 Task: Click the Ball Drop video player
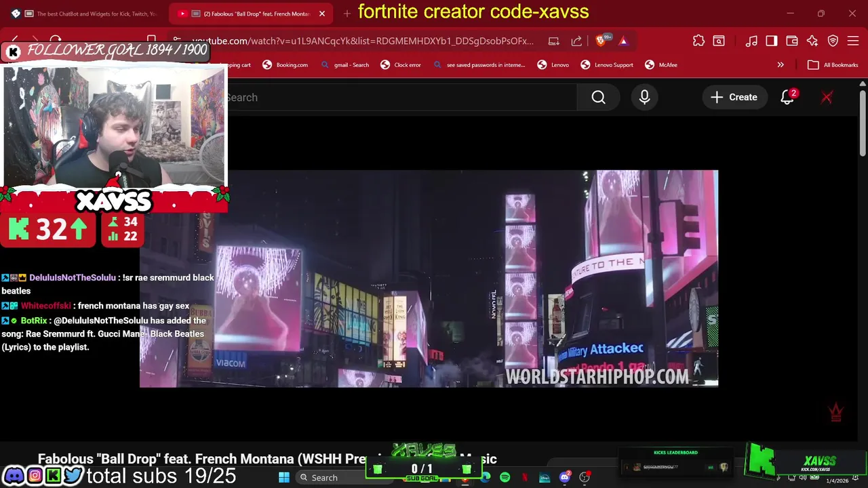tap(429, 279)
